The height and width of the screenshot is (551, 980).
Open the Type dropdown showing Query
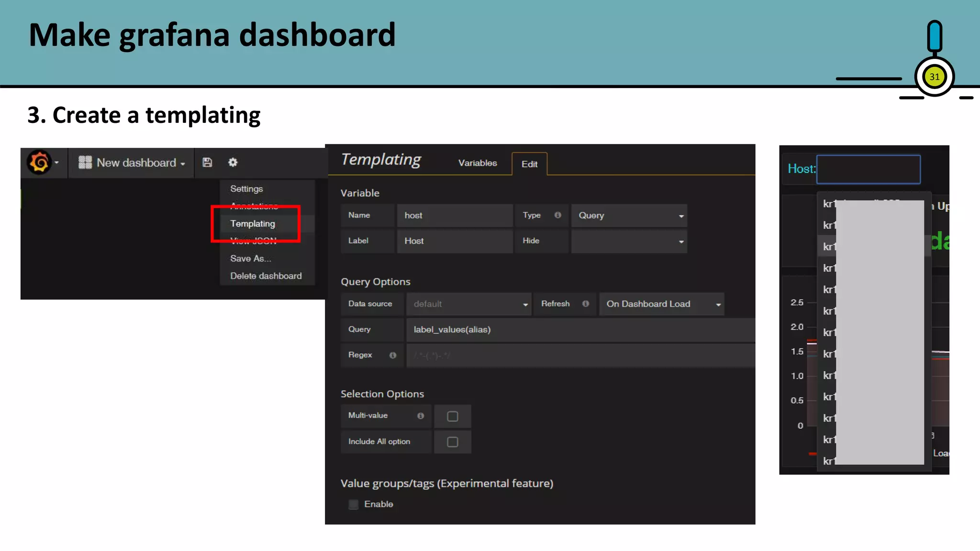629,216
